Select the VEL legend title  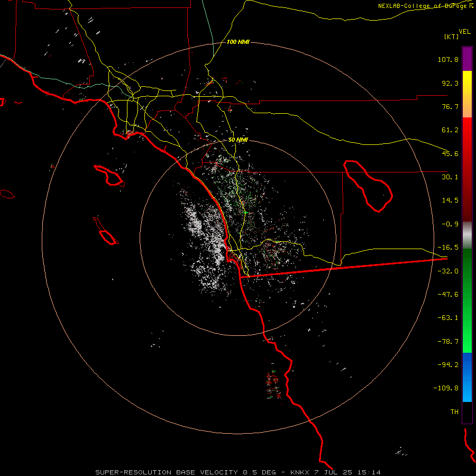click(464, 31)
